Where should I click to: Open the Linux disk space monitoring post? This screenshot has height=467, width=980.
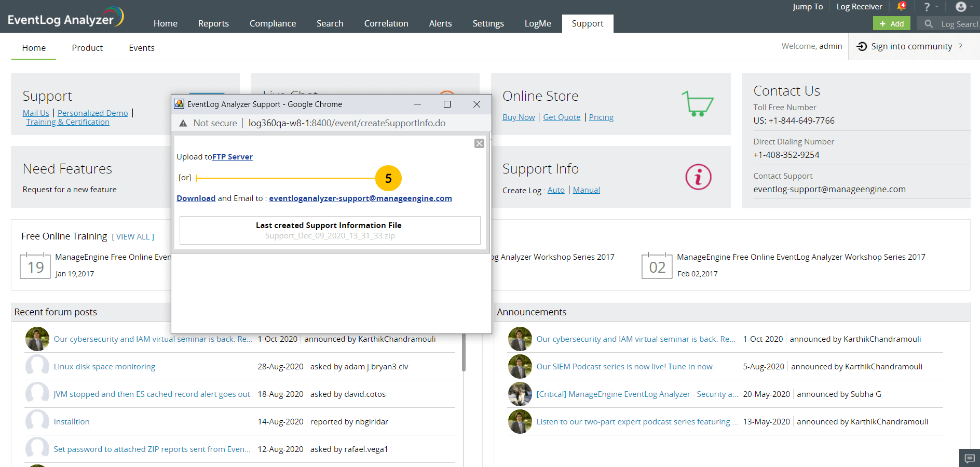pyautogui.click(x=104, y=367)
